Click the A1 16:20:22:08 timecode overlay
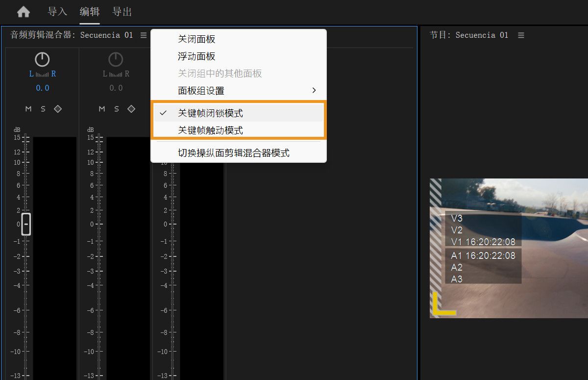 (x=483, y=255)
